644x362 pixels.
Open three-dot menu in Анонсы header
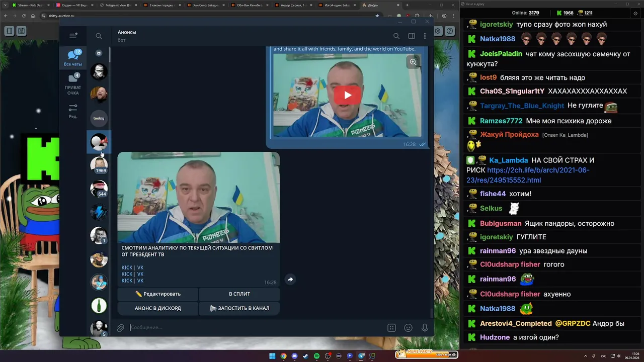click(x=425, y=36)
